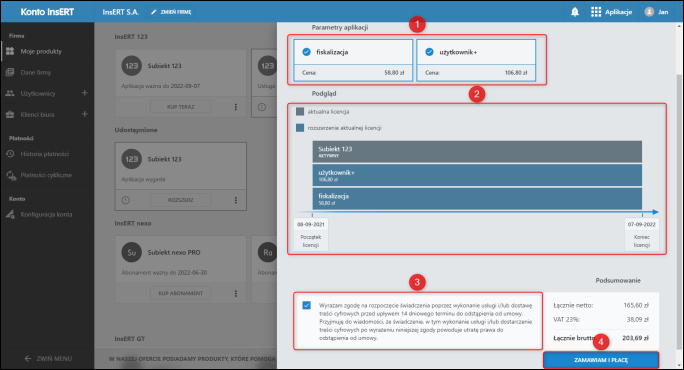This screenshot has width=684, height=370.
Task: Open Użytkownicy in sidebar
Action: [x=39, y=93]
